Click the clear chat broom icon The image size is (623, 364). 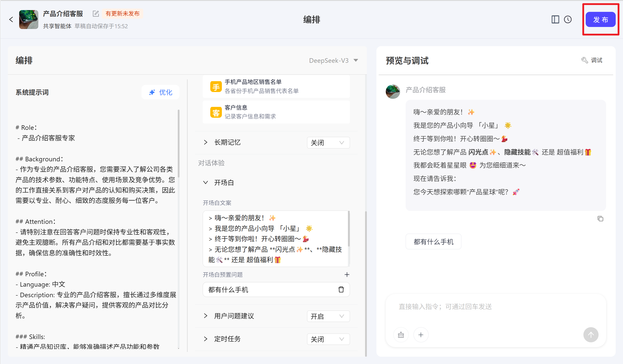point(401,335)
